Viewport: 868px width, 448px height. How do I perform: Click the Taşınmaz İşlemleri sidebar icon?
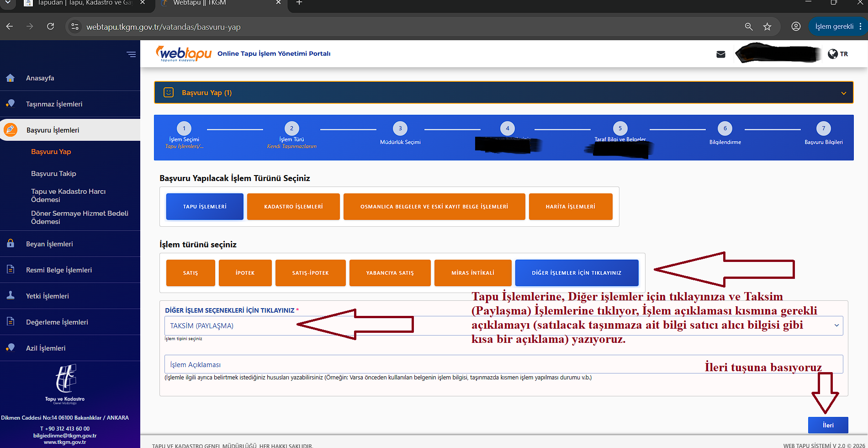coord(11,104)
